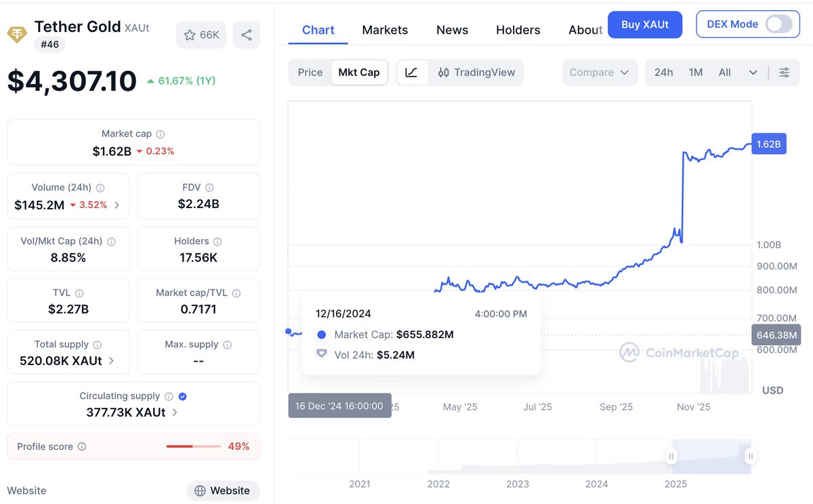Select the line chart view icon
Image resolution: width=813 pixels, height=504 pixels.
[x=412, y=72]
